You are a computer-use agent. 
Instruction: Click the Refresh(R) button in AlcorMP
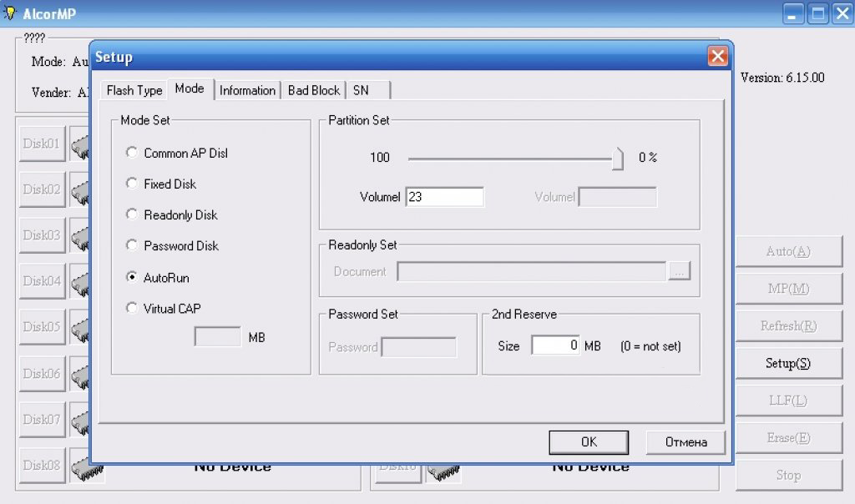pos(788,325)
